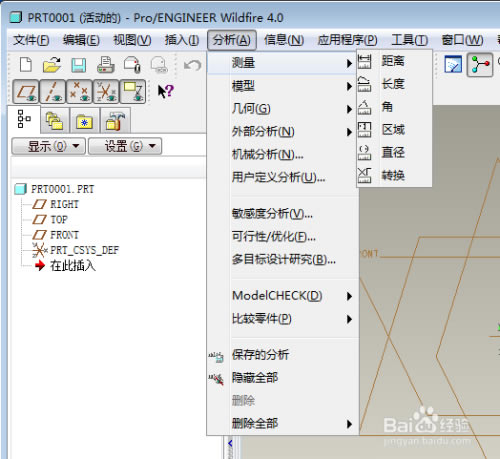Screen dimensions: 500x459
Task: Click the collapse arrow on navigator sash
Action: [230, 443]
